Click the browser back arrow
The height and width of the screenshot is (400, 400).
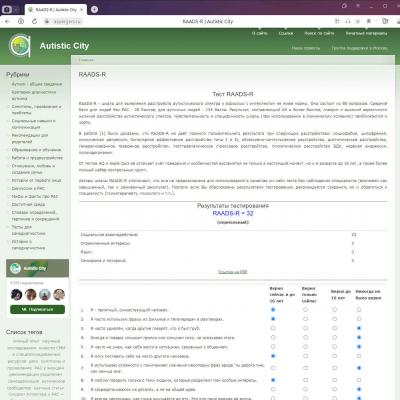click(7, 21)
